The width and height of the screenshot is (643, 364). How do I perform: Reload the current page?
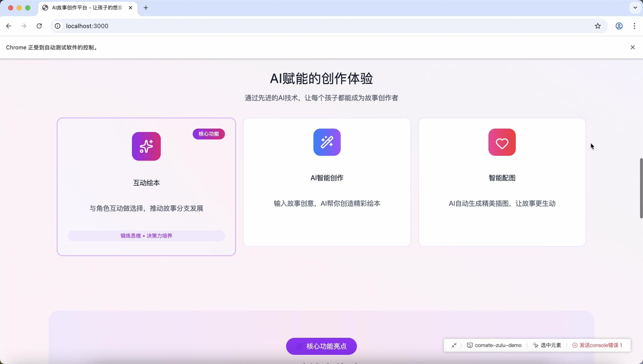pyautogui.click(x=39, y=26)
